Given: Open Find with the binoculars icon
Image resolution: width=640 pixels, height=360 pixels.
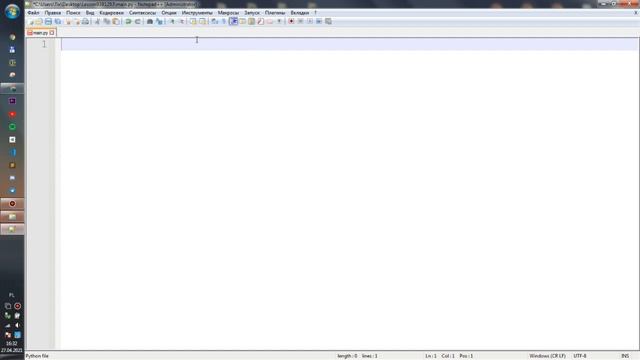Looking at the screenshot, I should (x=149, y=21).
